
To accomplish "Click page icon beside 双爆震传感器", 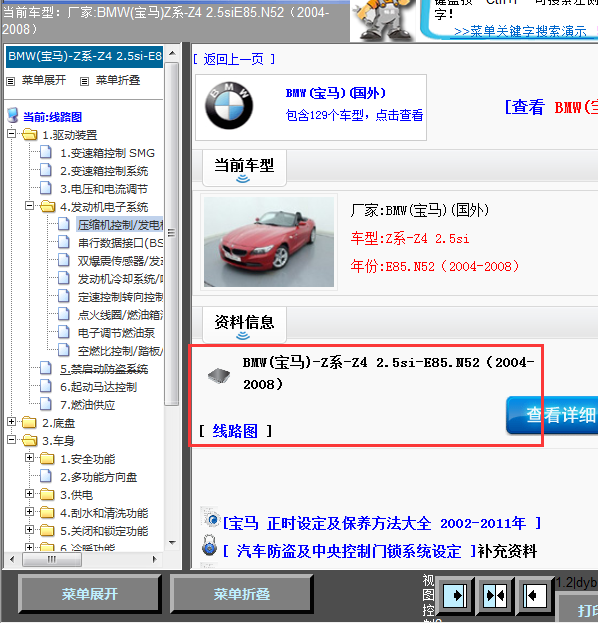I will point(64,260).
